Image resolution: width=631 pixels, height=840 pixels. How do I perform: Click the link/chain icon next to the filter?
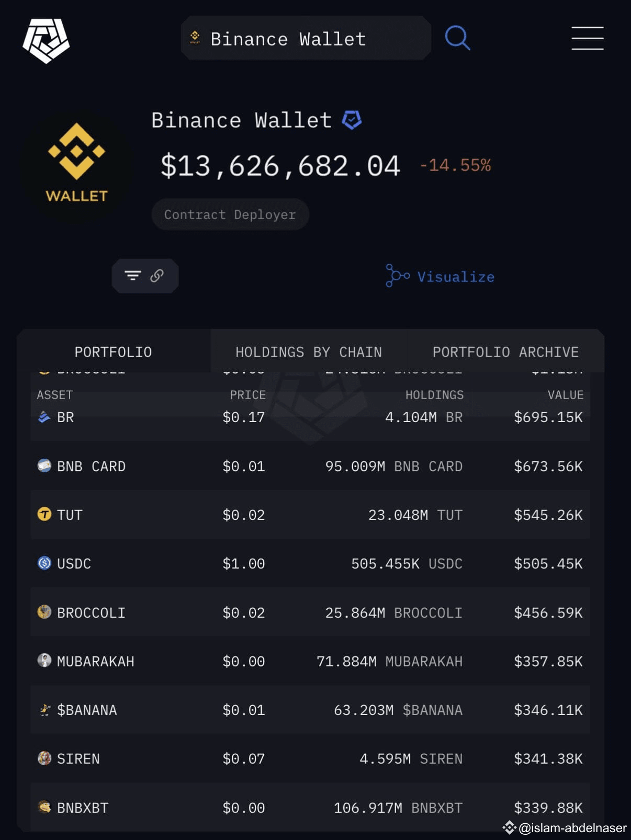157,276
